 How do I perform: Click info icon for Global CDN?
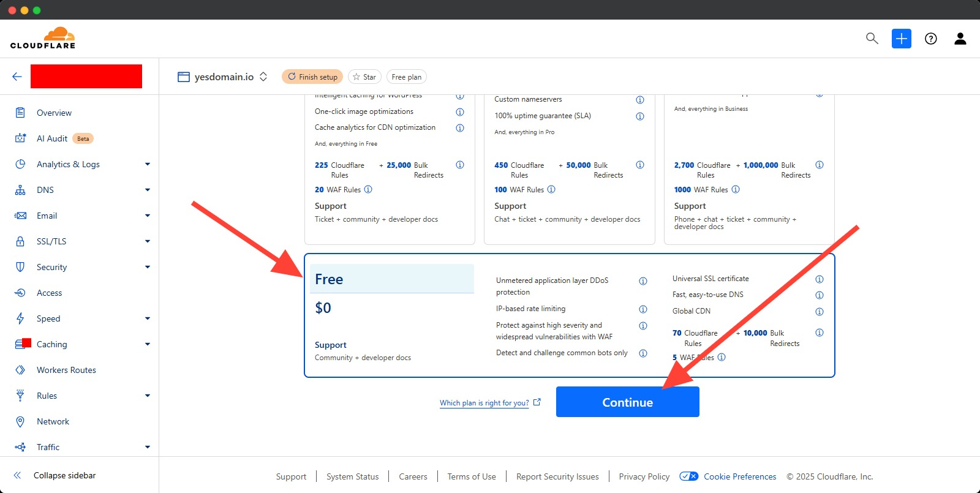coord(820,312)
